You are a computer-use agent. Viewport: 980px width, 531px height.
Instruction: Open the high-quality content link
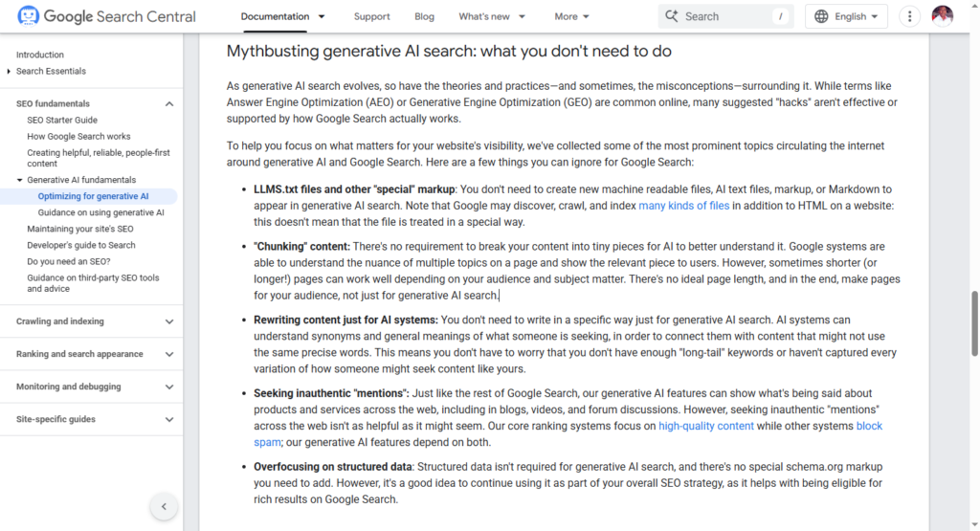706,426
